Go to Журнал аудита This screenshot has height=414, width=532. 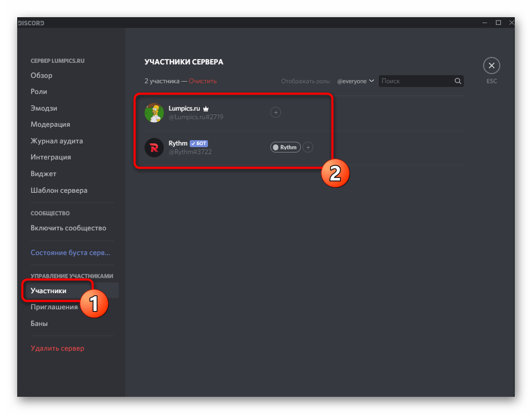(x=56, y=141)
